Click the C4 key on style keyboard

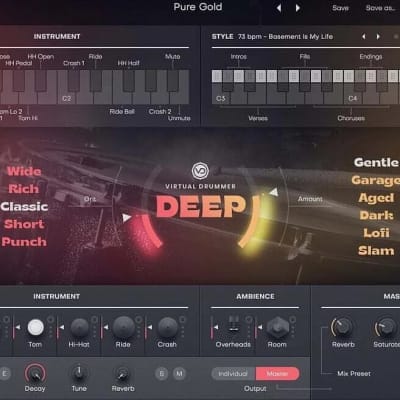(353, 93)
